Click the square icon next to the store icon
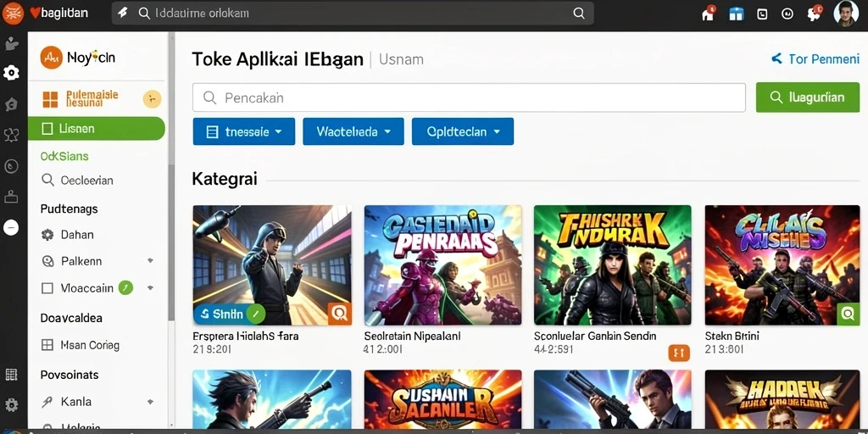The width and height of the screenshot is (868, 434). pos(762,14)
